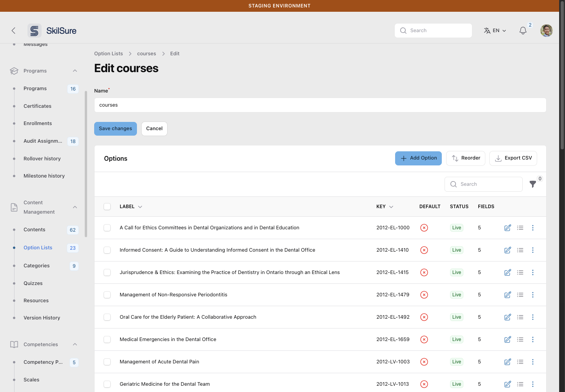The height and width of the screenshot is (392, 565).
Task: Edit the 2012-LV-1003 option
Action: 508,362
